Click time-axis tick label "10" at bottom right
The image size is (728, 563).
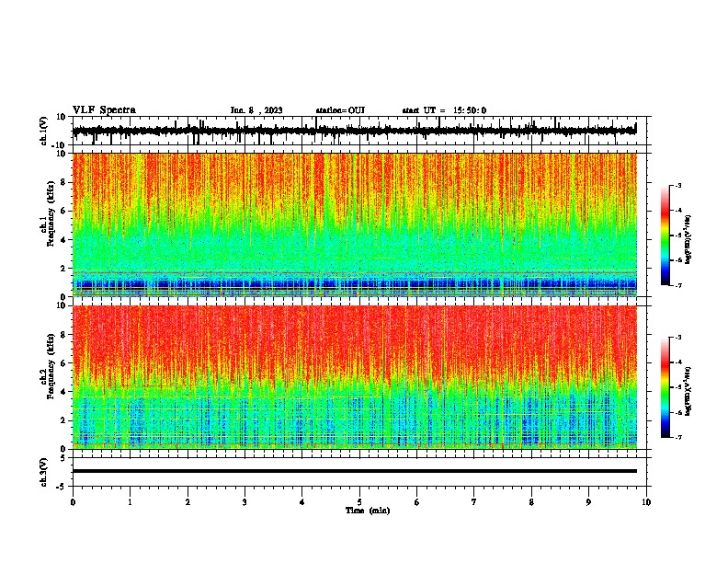646,502
